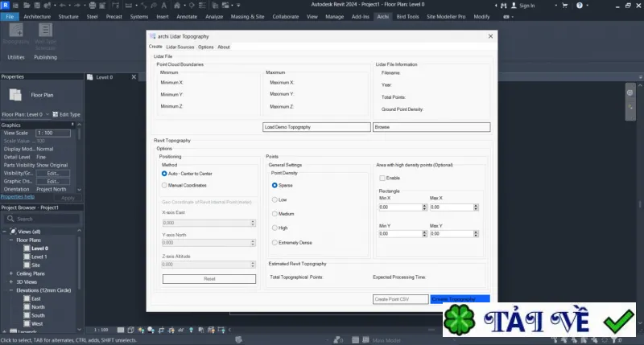The image size is (644, 345).
Task: Open the Autodesk store cart icon
Action: pyautogui.click(x=565, y=6)
